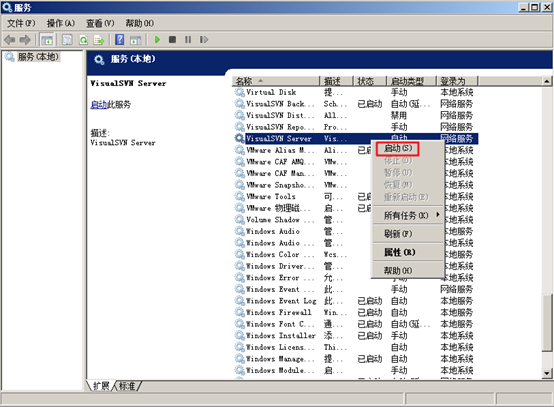Image resolution: width=554 pixels, height=407 pixels.
Task: Click the scrollbar up arrow
Action: tap(546, 81)
